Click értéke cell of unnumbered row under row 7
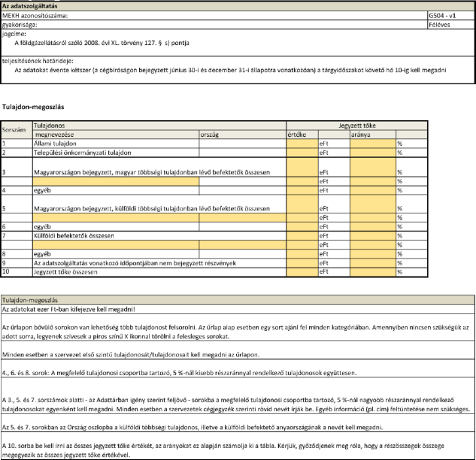The height and width of the screenshot is (460, 476). coord(302,245)
